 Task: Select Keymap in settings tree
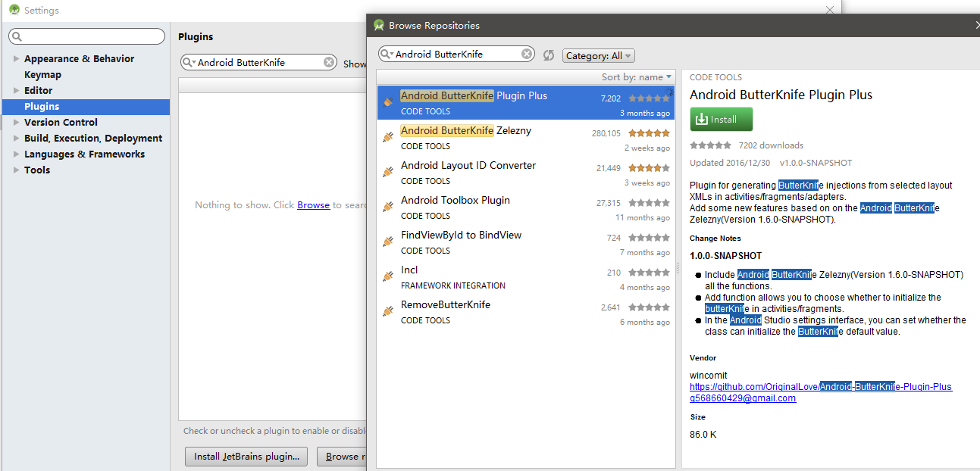pos(42,74)
